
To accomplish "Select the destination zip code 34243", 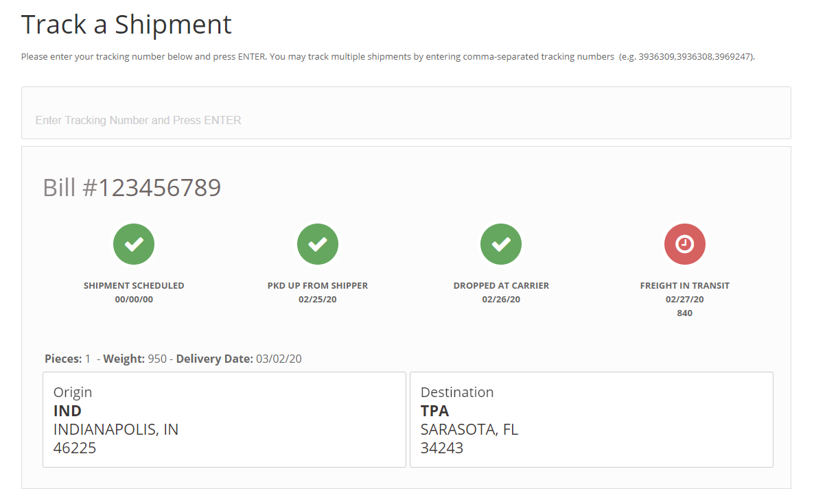I will pos(441,448).
